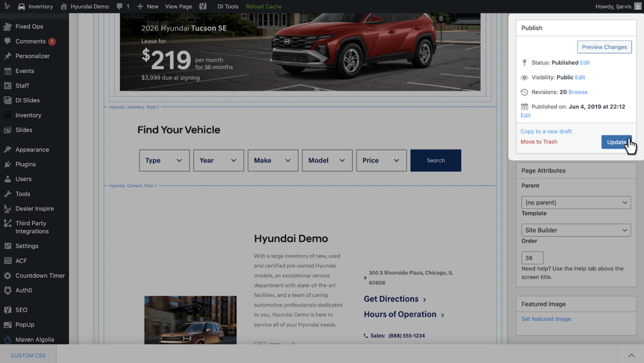Edit the Published on date

pyautogui.click(x=526, y=115)
